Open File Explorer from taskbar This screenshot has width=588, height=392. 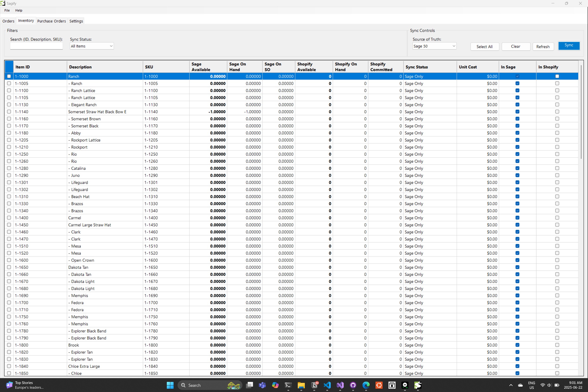pyautogui.click(x=301, y=385)
